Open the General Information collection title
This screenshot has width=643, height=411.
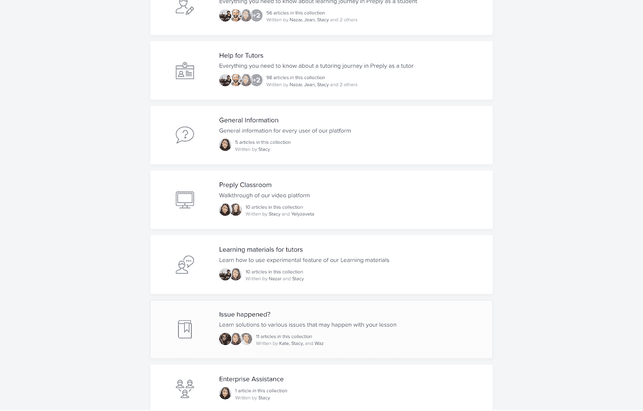coord(249,120)
